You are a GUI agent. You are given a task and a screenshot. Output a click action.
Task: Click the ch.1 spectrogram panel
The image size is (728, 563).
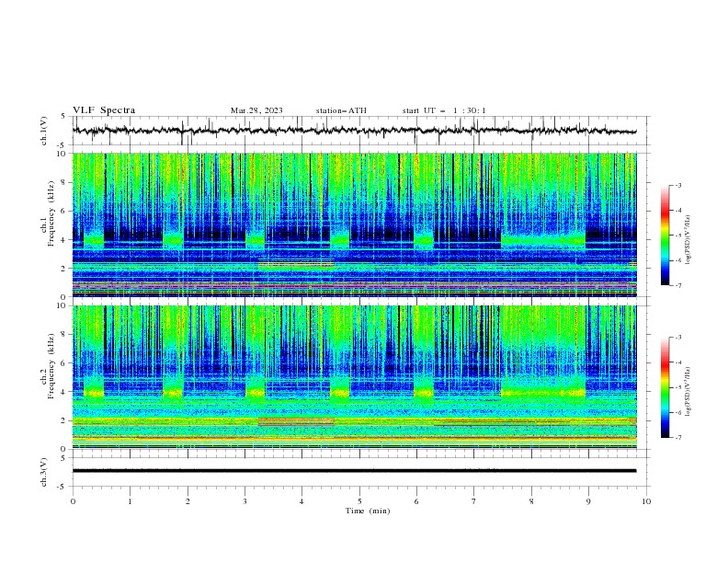[354, 224]
